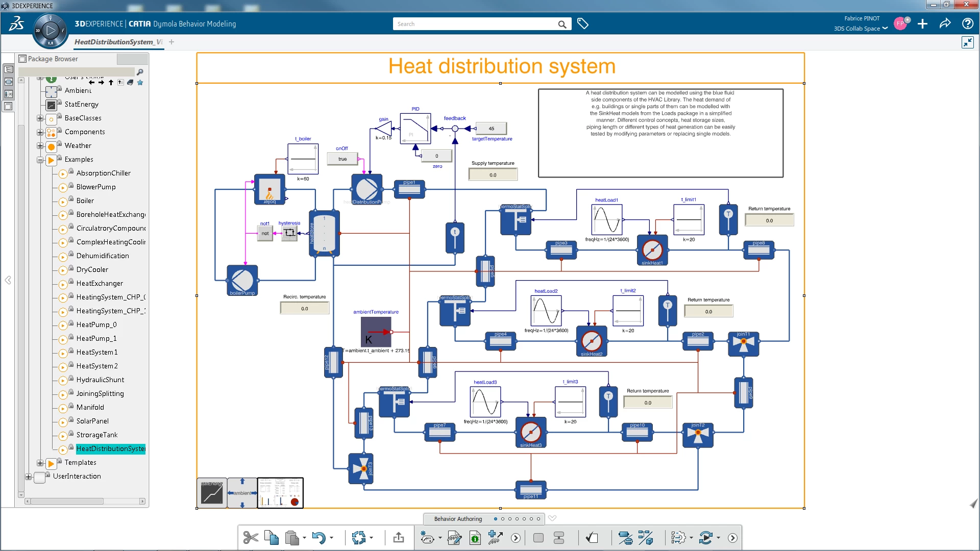Select HeatDistributionSystem in the Examples list
980x551 pixels.
point(110,448)
